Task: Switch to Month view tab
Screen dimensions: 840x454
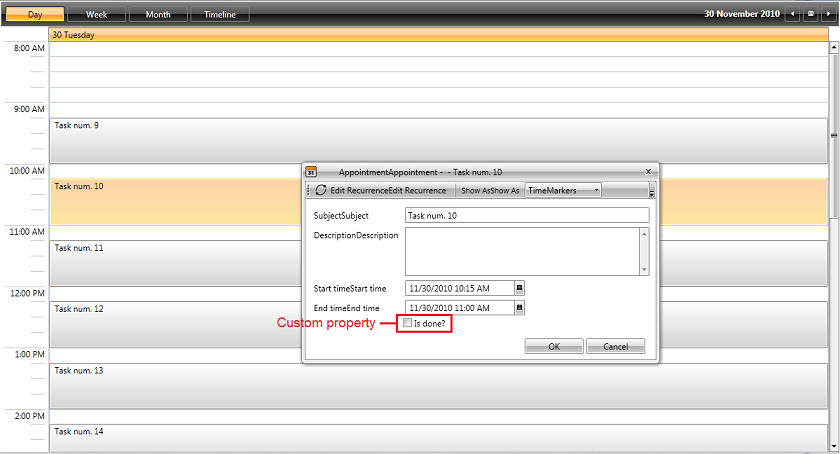Action: point(158,14)
